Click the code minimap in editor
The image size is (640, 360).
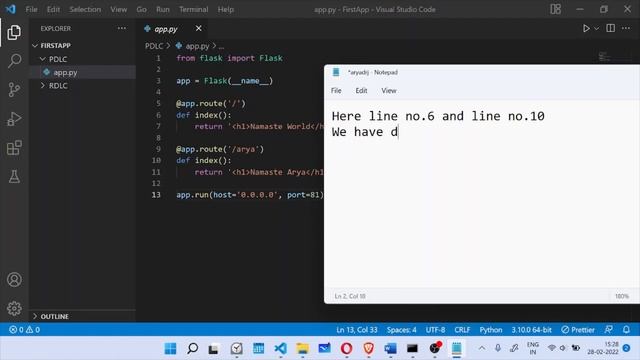(604, 57)
